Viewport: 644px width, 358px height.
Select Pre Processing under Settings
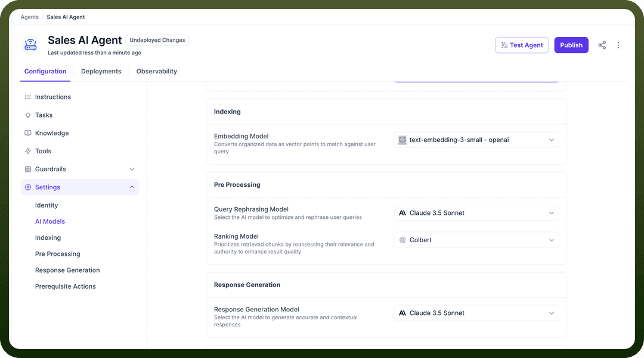57,254
